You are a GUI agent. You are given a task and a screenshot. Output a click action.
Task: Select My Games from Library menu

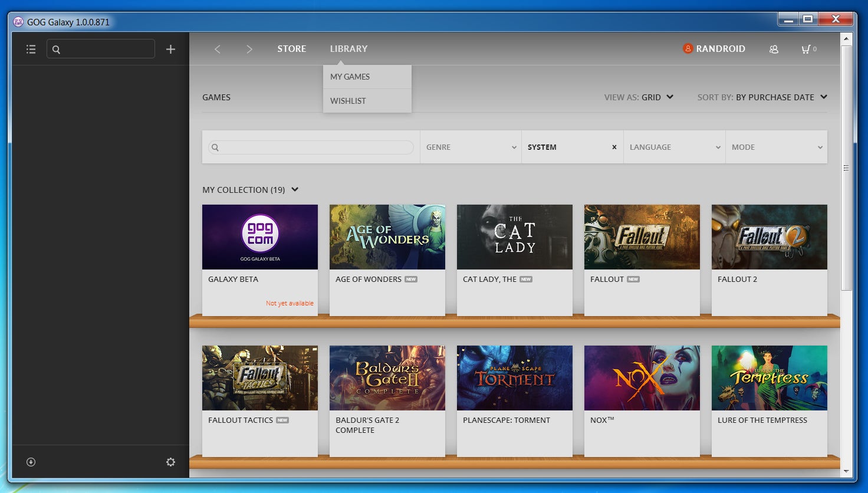point(350,77)
